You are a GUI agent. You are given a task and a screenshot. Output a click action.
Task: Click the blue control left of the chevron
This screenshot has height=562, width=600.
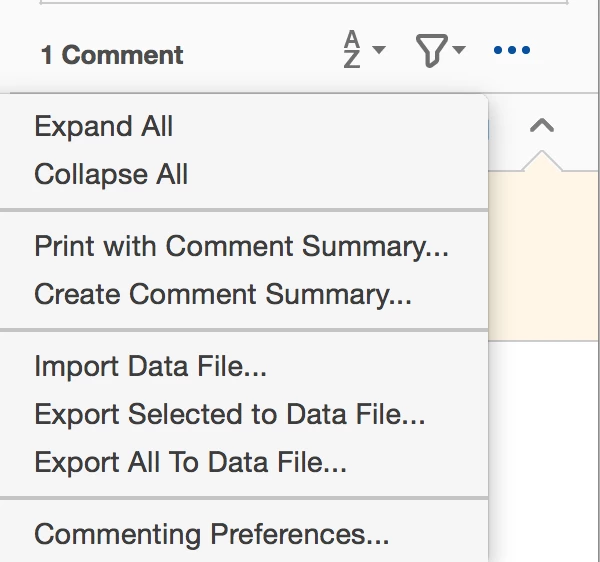pos(487,128)
